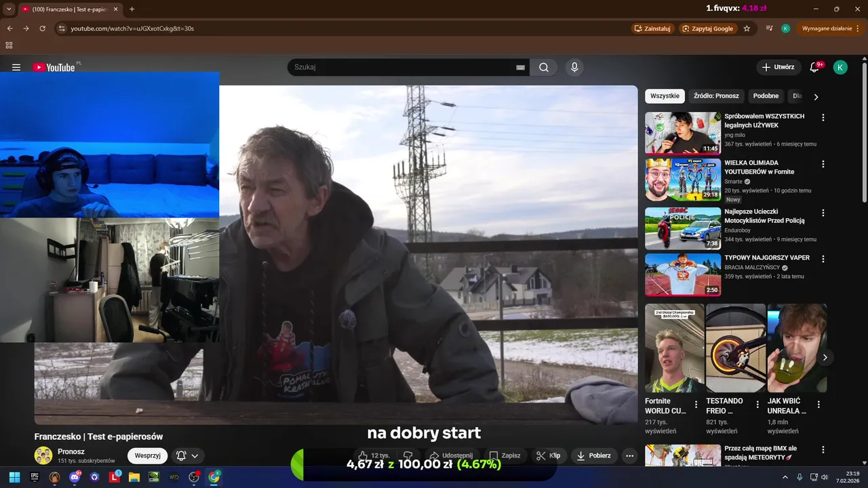The height and width of the screenshot is (488, 868).
Task: Open the Windows Start menu
Action: (14, 477)
